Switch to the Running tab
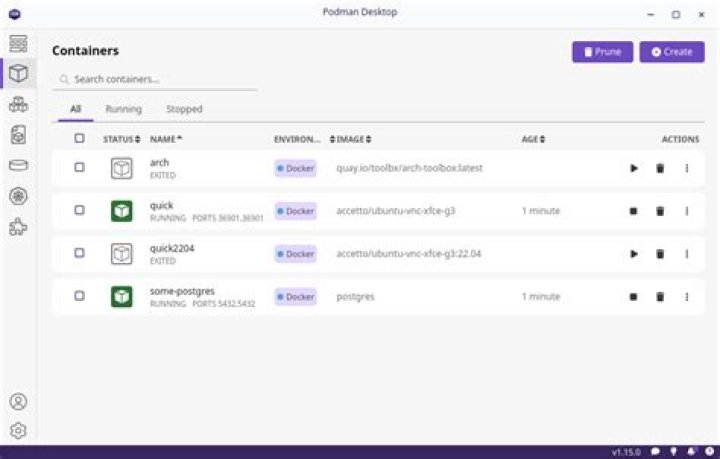 (124, 109)
